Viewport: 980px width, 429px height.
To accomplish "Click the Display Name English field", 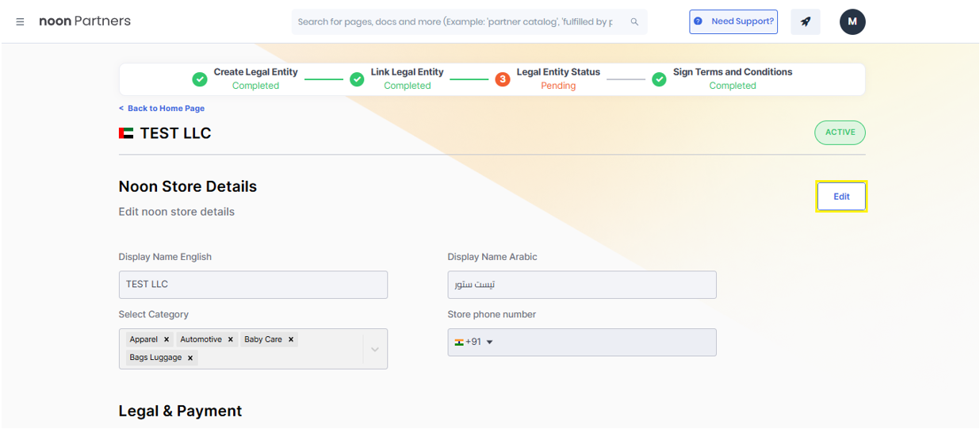I will pyautogui.click(x=253, y=285).
